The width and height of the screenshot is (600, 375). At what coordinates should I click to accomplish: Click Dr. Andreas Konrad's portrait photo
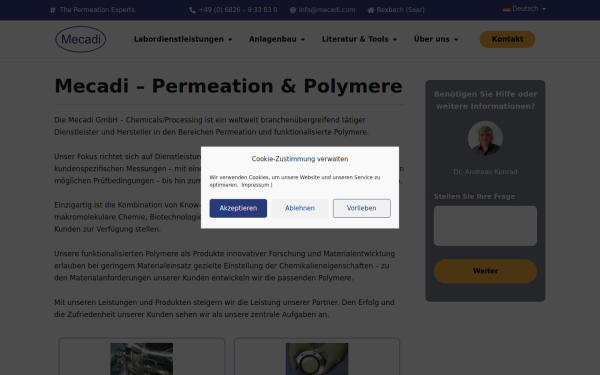pyautogui.click(x=485, y=139)
